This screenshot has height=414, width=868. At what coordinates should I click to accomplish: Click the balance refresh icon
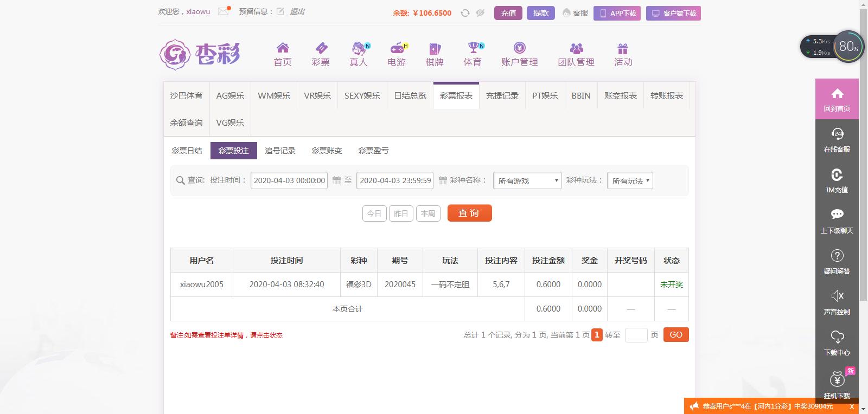click(465, 13)
